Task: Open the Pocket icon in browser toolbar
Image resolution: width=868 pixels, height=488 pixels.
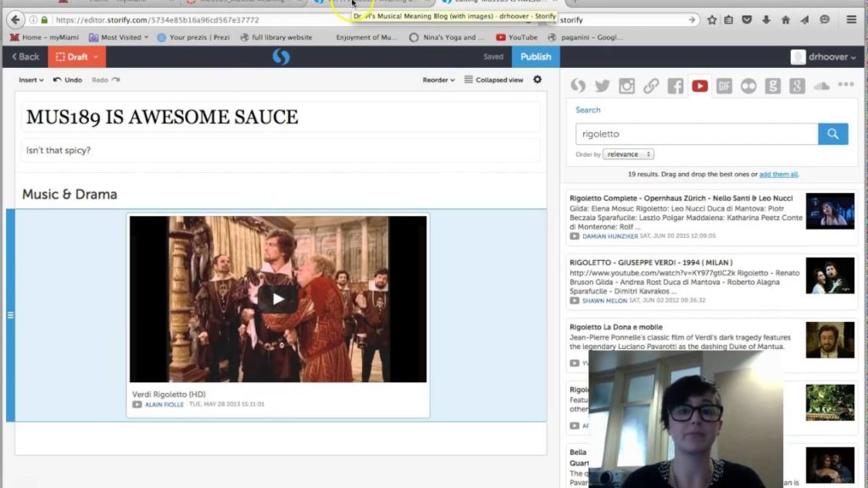Action: (x=747, y=20)
